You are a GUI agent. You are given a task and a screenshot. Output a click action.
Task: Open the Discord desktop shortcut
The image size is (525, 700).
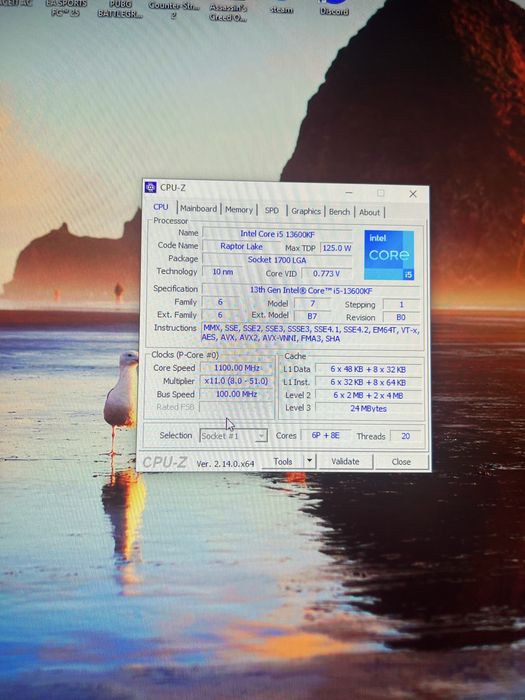pos(334,7)
